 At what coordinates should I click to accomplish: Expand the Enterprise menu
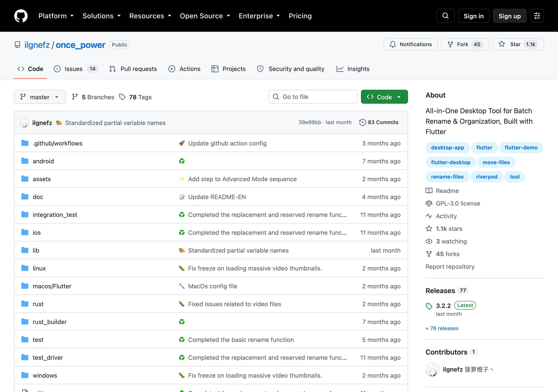tap(259, 16)
